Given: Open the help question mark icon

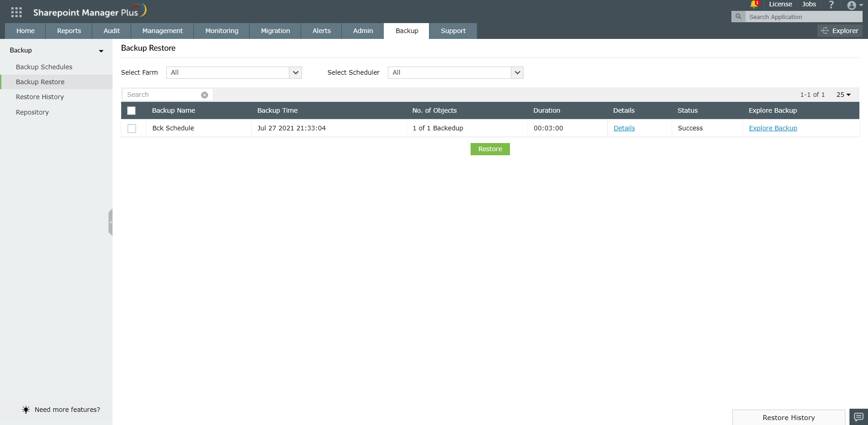Looking at the screenshot, I should tap(831, 5).
